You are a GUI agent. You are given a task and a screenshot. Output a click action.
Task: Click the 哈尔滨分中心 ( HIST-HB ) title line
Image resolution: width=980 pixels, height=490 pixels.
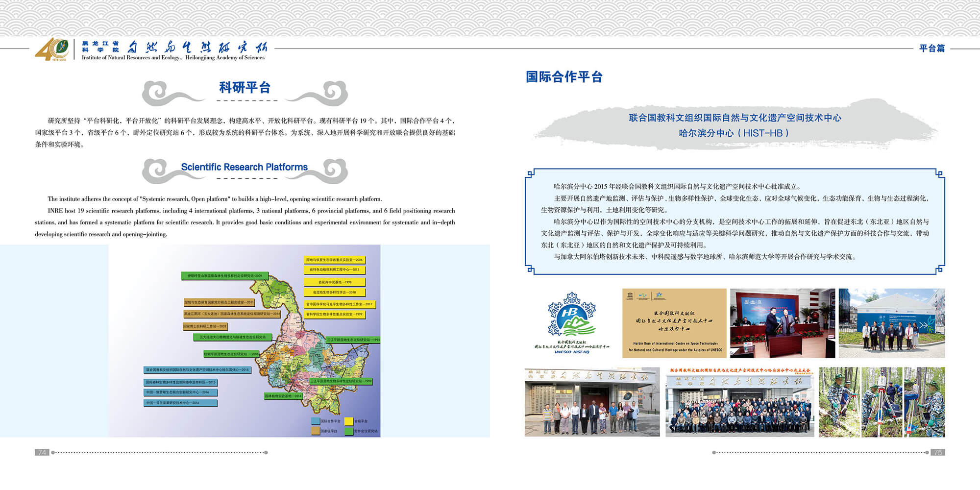(734, 133)
